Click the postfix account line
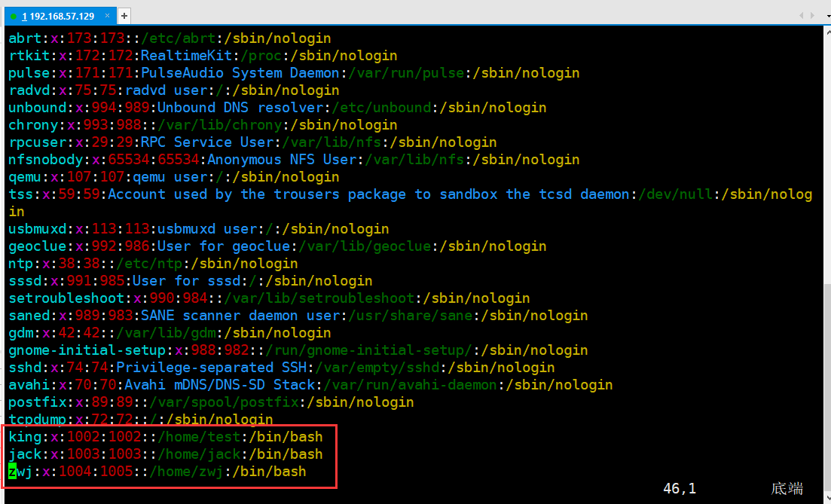831x504 pixels. click(x=211, y=403)
